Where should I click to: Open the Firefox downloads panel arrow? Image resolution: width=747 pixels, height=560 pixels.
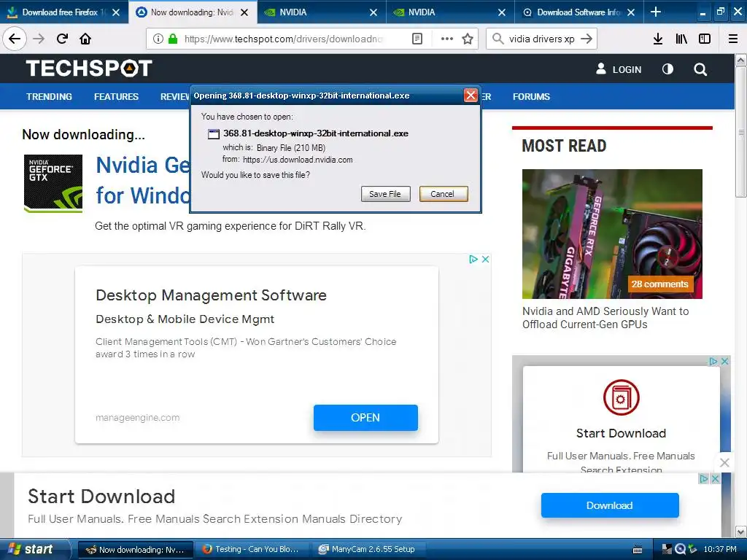[x=658, y=39]
